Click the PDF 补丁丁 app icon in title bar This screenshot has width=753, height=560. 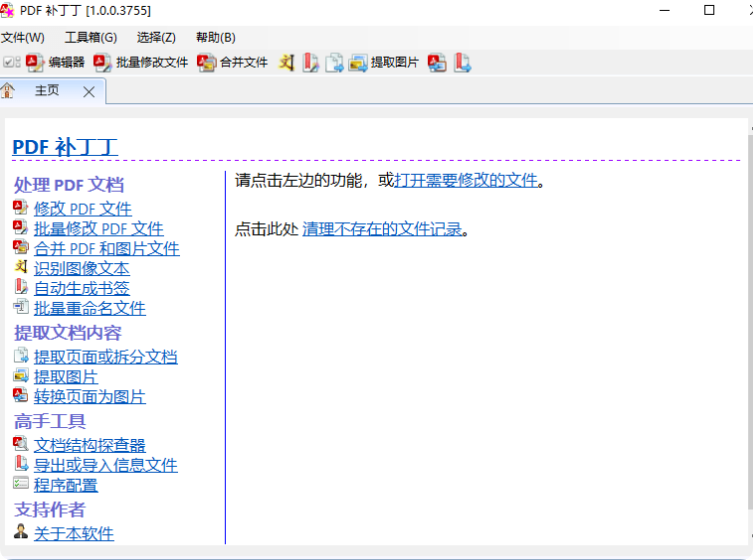point(7,11)
